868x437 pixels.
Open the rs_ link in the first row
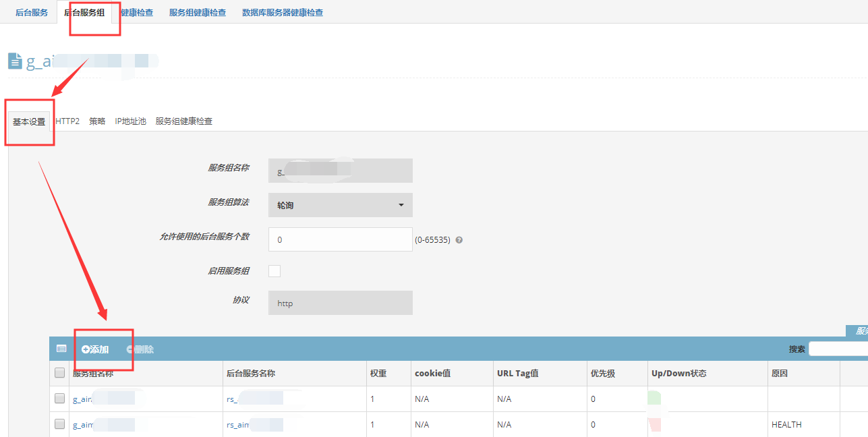pos(233,397)
